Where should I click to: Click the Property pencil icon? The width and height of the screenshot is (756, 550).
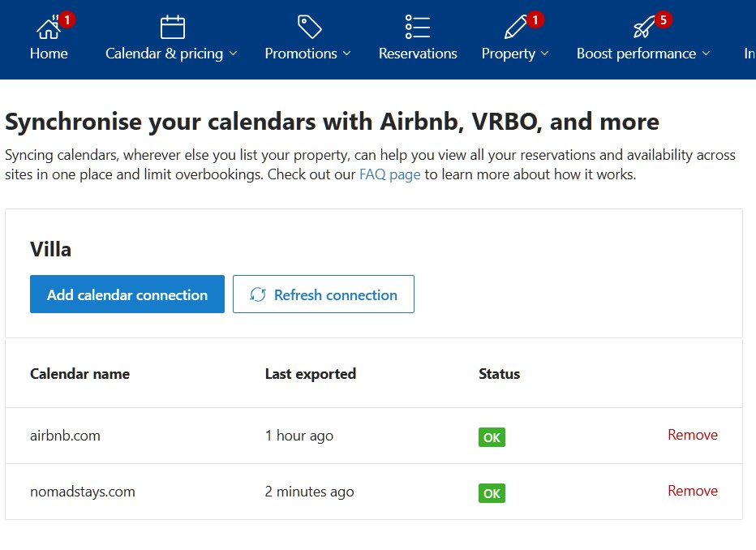click(x=514, y=28)
